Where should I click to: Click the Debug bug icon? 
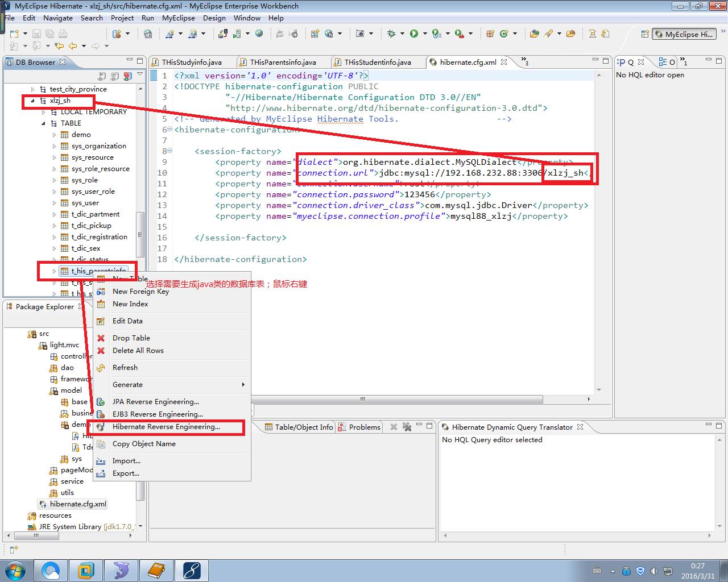391,34
